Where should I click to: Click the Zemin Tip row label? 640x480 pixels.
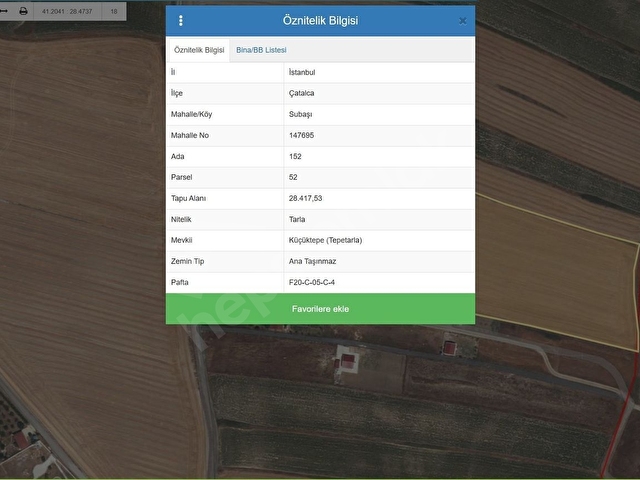click(x=187, y=261)
